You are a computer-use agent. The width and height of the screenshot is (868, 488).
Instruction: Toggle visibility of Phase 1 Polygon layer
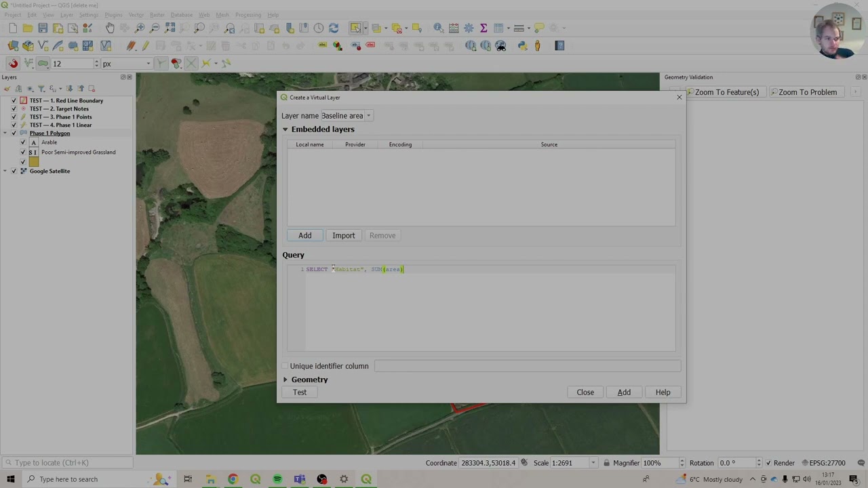(14, 133)
